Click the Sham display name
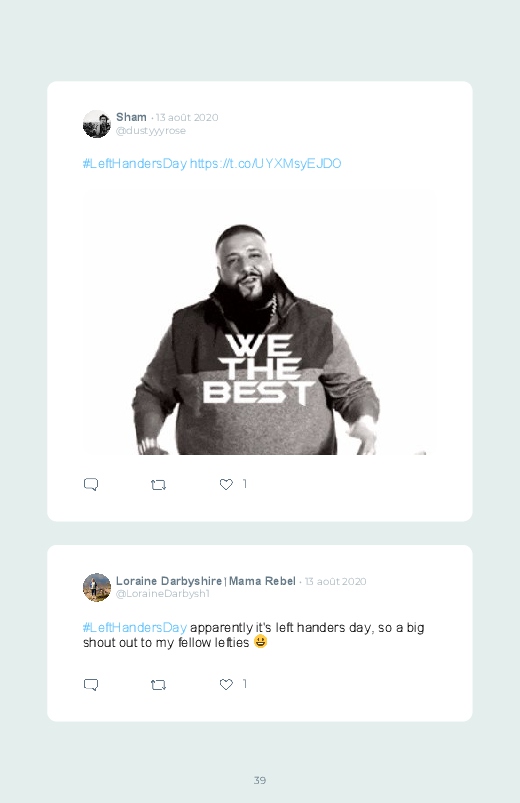 (x=131, y=117)
